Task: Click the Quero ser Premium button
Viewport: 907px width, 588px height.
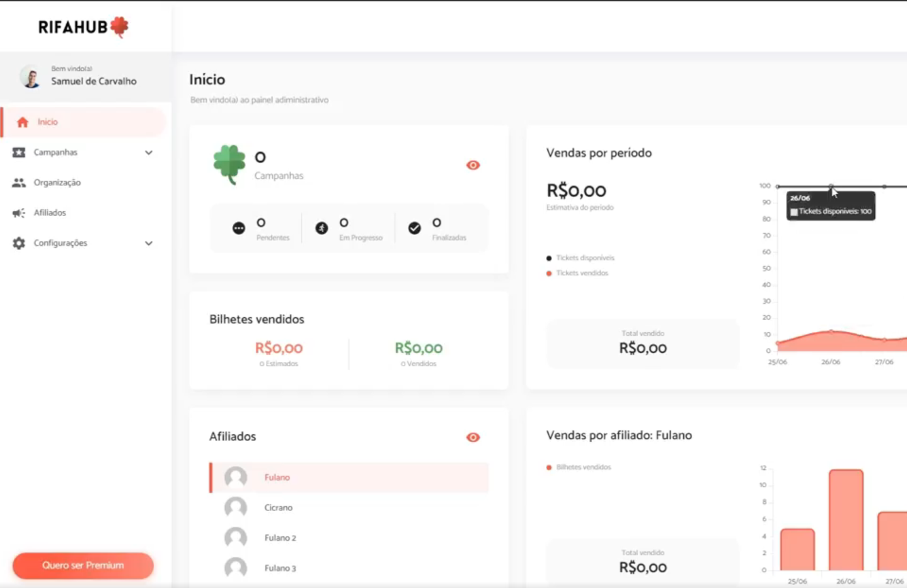Action: click(83, 565)
